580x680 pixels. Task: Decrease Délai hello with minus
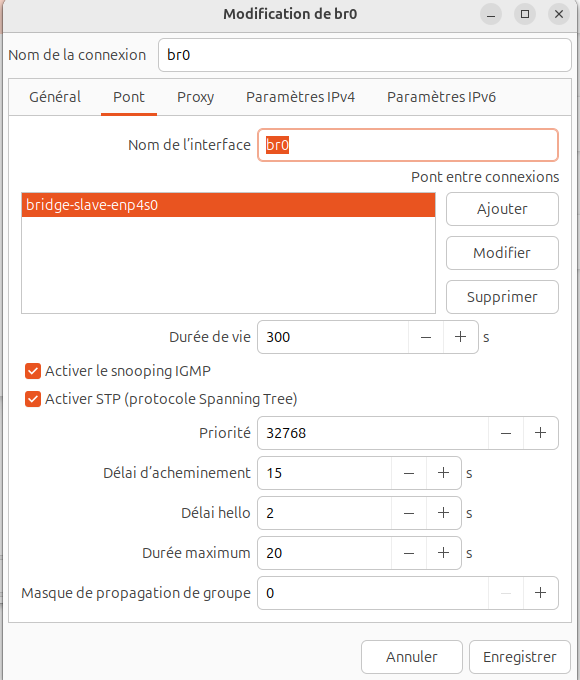coord(409,513)
